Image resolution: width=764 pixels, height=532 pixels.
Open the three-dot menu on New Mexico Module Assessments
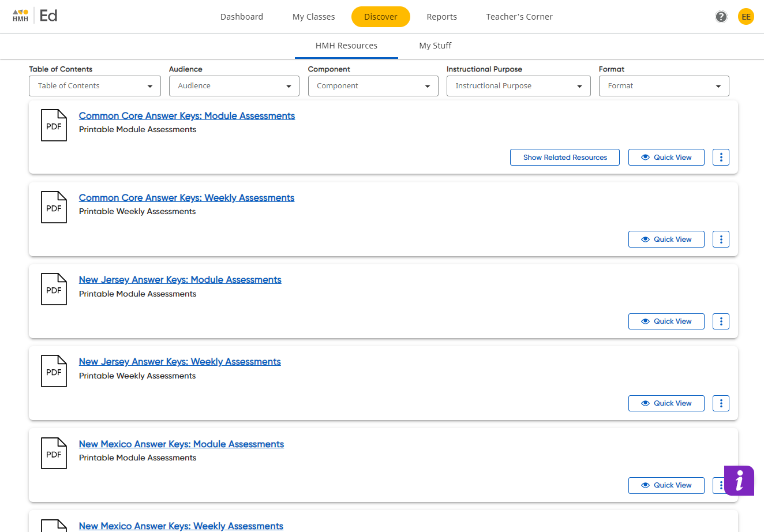tap(721, 485)
